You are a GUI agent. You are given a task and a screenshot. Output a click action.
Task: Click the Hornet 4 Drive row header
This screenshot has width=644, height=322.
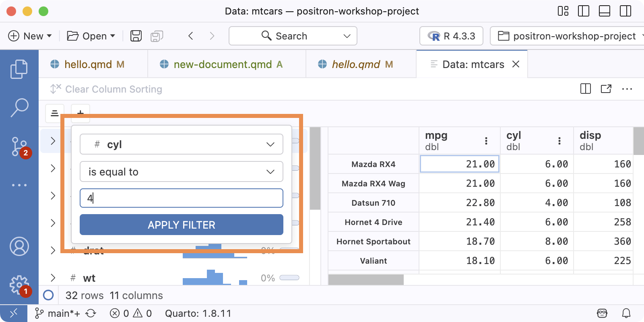[374, 222]
